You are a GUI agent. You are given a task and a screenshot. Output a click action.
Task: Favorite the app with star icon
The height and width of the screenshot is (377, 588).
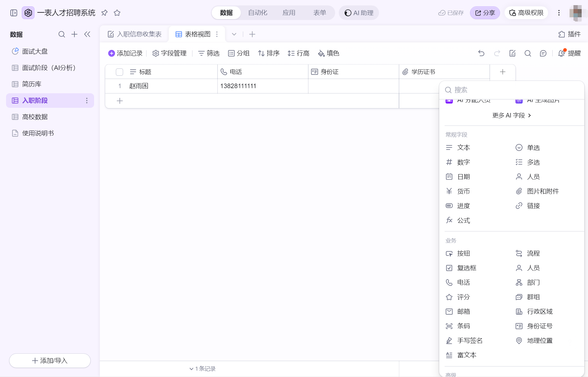click(117, 13)
